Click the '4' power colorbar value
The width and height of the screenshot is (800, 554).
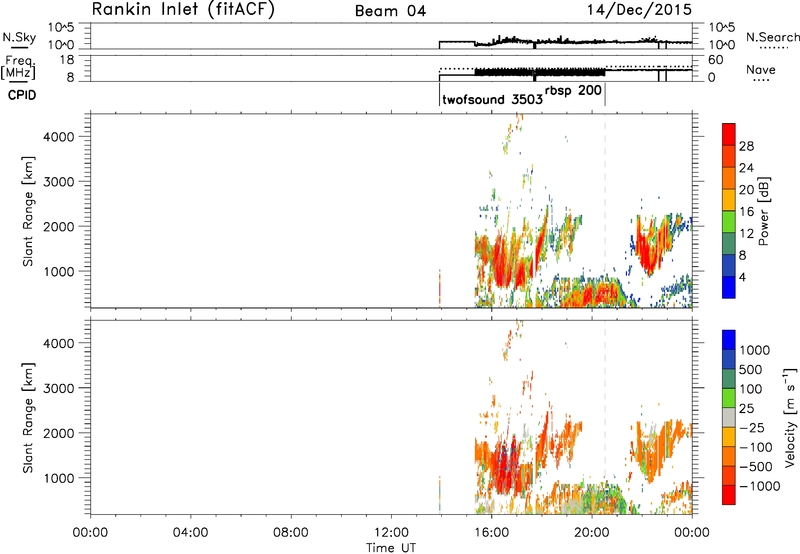coord(742,277)
